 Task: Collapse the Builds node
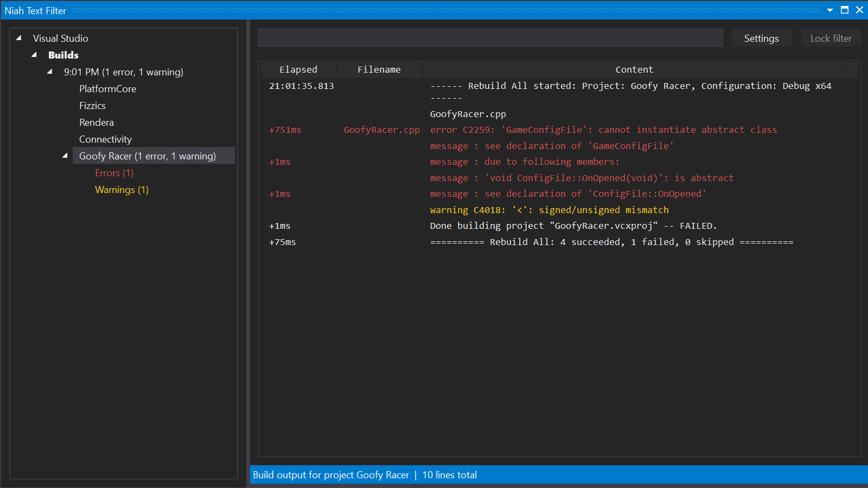34,55
